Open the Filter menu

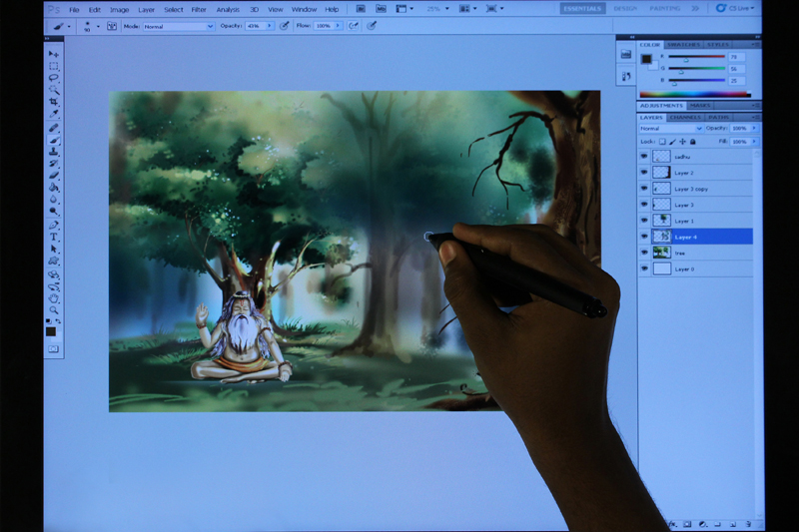[199, 9]
